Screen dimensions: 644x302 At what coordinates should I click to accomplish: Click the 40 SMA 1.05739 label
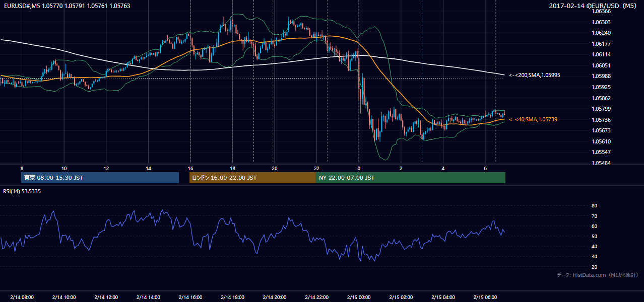point(533,119)
